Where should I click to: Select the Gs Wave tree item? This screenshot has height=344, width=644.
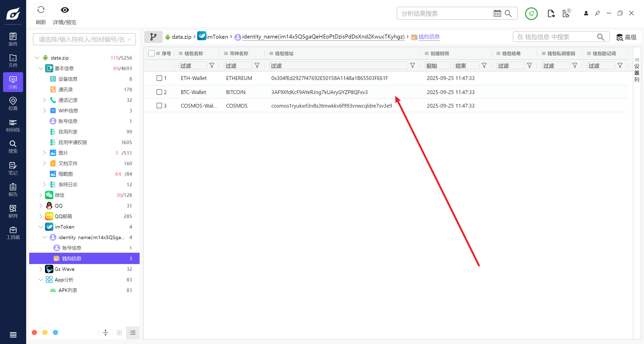pos(64,269)
